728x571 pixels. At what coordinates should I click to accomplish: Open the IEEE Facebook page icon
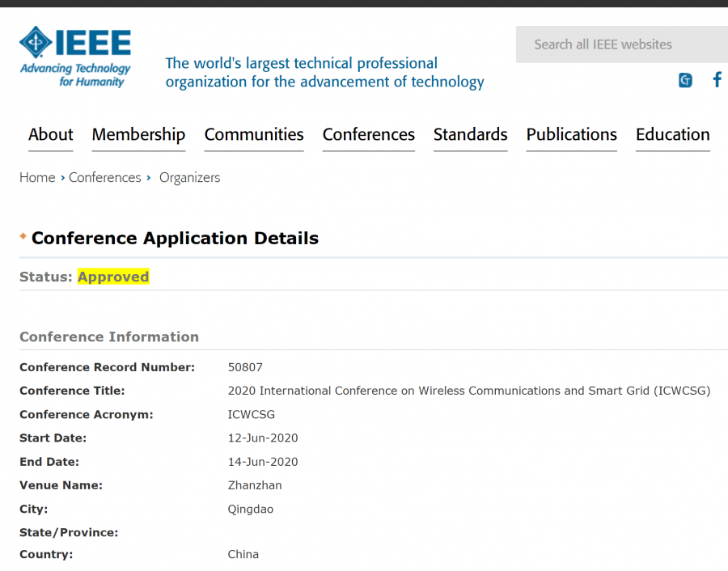[717, 79]
